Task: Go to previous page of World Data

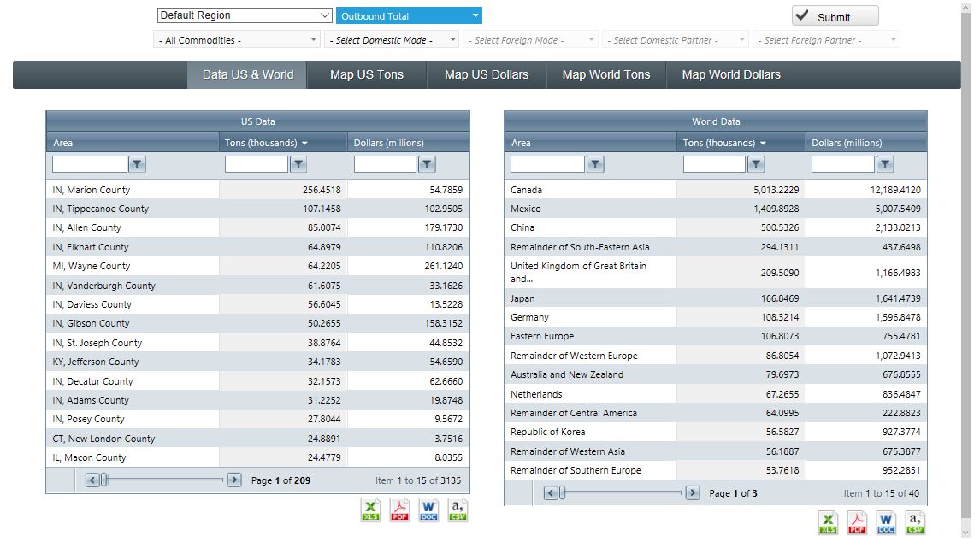Action: point(552,492)
